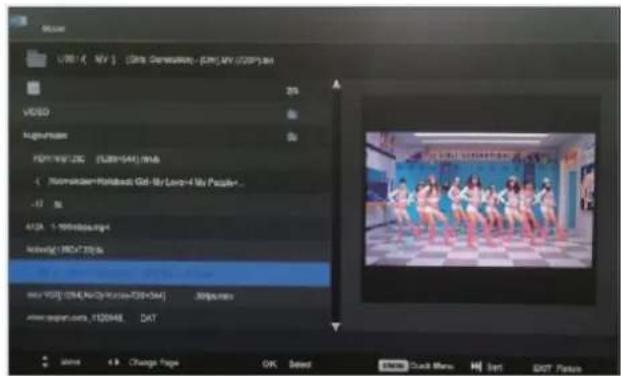Click the folder icon beside the USB path
This screenshot has height=376, width=621.
click(36, 59)
